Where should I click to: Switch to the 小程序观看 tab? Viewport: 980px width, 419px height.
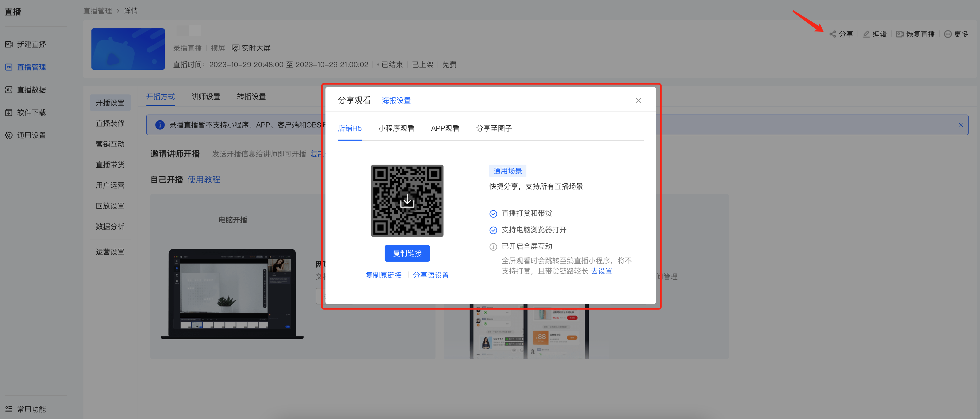pyautogui.click(x=396, y=128)
